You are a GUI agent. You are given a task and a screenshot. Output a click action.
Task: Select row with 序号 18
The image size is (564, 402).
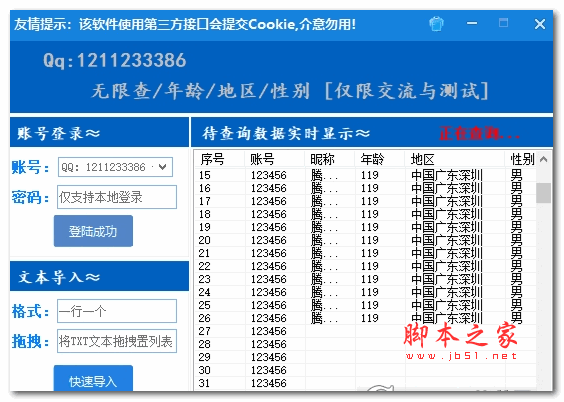click(365, 214)
